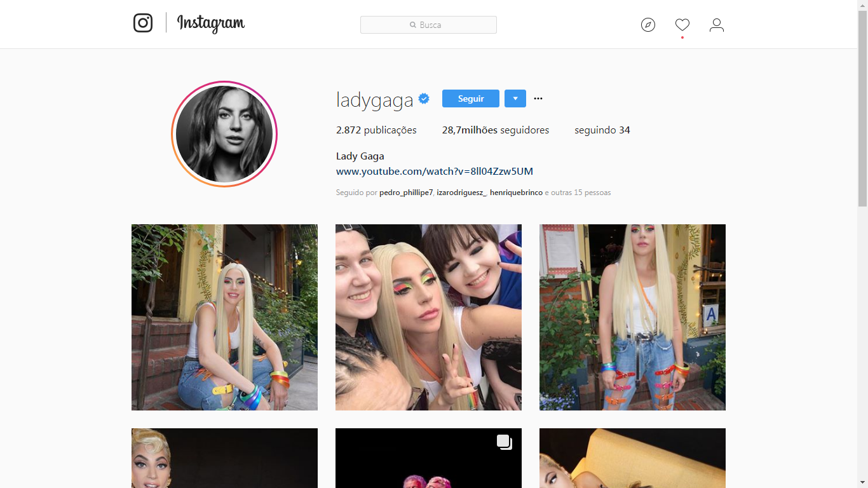Open the three-dots profile options menu
The height and width of the screenshot is (488, 868).
[x=538, y=98]
